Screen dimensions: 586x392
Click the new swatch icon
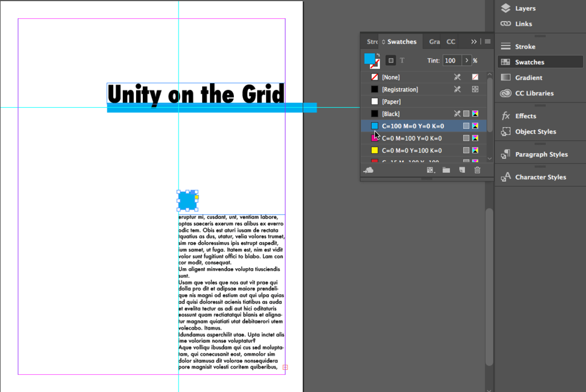[462, 170]
